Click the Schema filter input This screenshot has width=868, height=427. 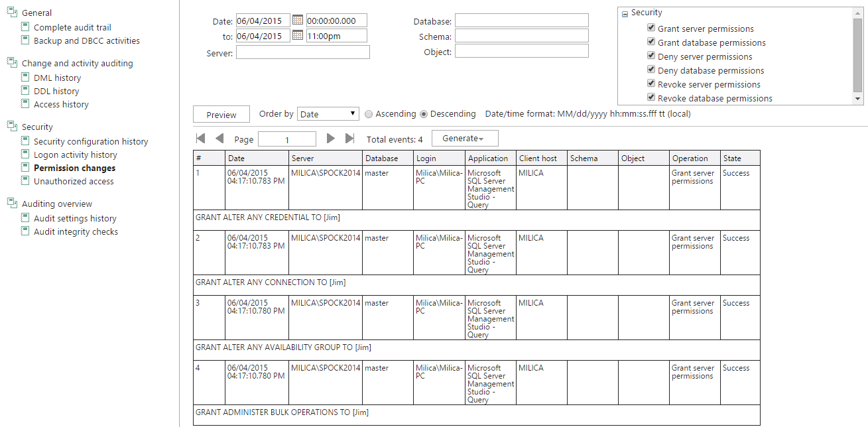[x=521, y=36]
